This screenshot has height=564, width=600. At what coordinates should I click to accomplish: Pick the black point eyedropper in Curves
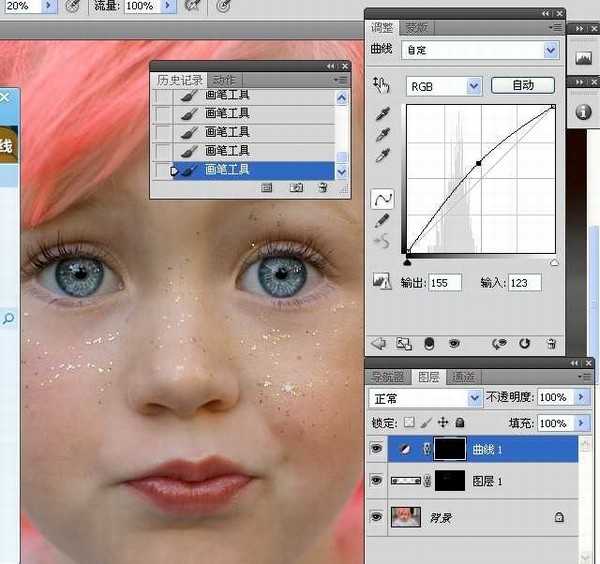pyautogui.click(x=381, y=115)
